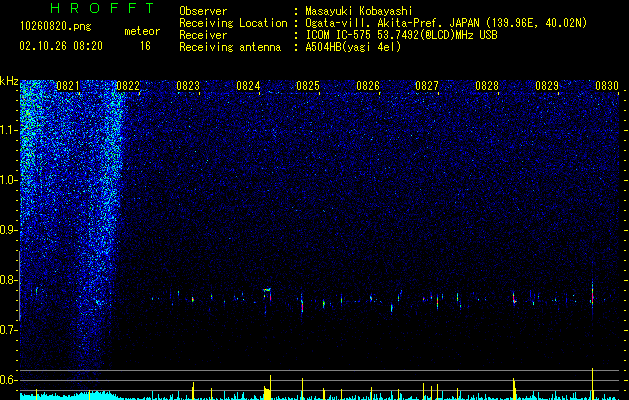Click the 0.6 kHz frequency label
The height and width of the screenshot is (400, 629).
pyautogui.click(x=9, y=380)
